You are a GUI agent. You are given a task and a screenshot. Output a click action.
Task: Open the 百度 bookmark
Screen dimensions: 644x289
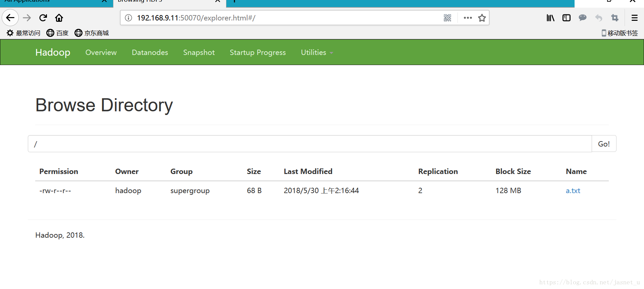(x=58, y=33)
